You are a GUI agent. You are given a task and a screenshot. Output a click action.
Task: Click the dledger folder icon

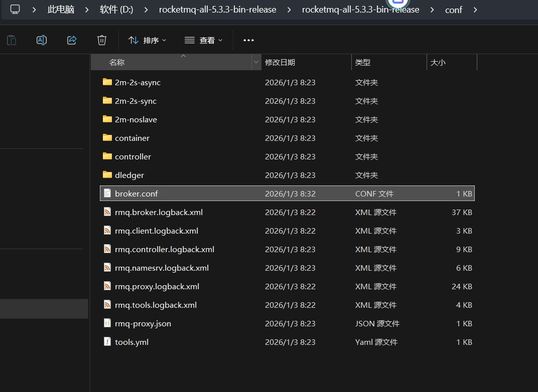[107, 175]
